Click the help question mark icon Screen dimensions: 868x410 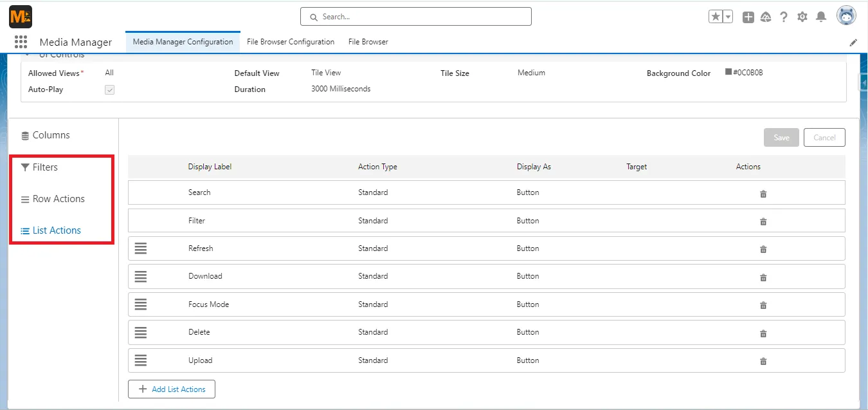(x=784, y=17)
